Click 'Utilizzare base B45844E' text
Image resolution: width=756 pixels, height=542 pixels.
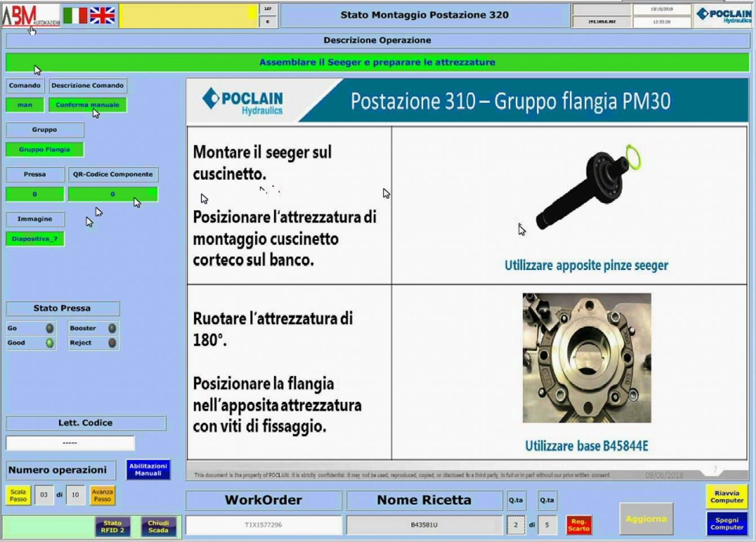[586, 446]
